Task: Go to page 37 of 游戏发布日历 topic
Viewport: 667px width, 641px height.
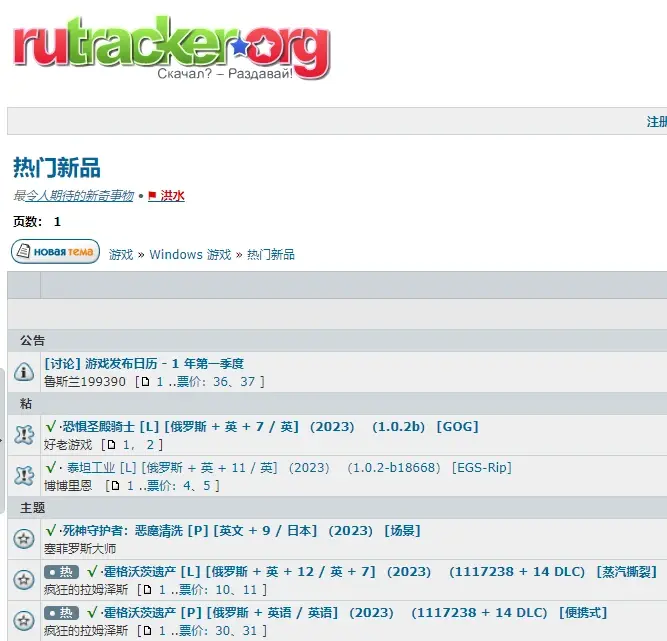Action: [x=248, y=382]
